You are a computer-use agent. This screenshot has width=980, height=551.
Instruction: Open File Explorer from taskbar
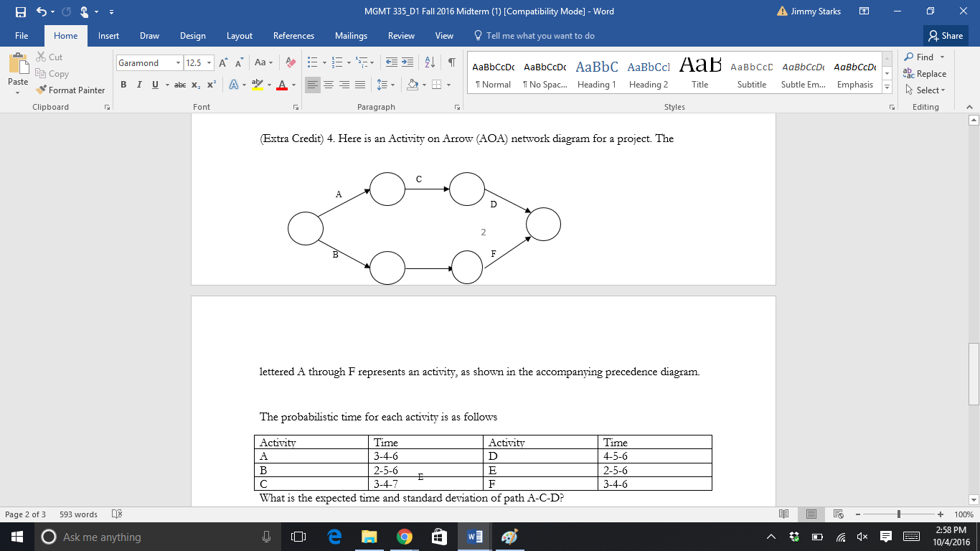[x=369, y=537]
